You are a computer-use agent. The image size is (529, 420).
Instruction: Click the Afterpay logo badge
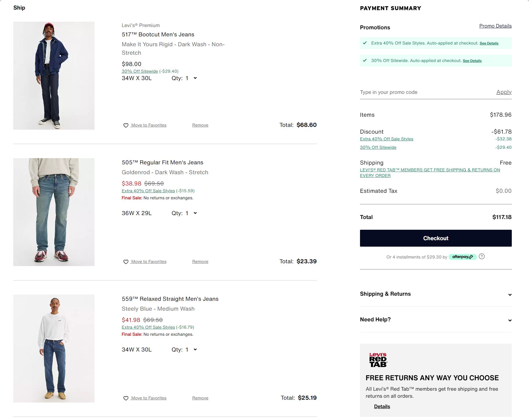[462, 257]
